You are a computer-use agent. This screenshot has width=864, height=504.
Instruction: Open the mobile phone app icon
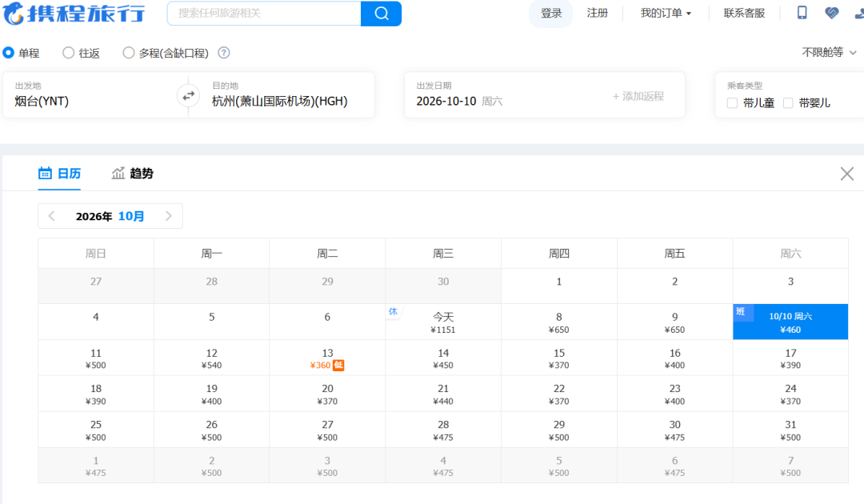pos(802,13)
